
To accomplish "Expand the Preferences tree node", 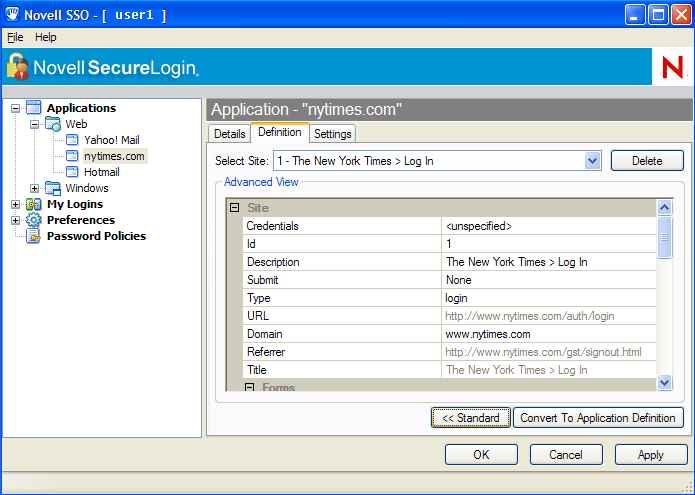I will pyautogui.click(x=16, y=220).
